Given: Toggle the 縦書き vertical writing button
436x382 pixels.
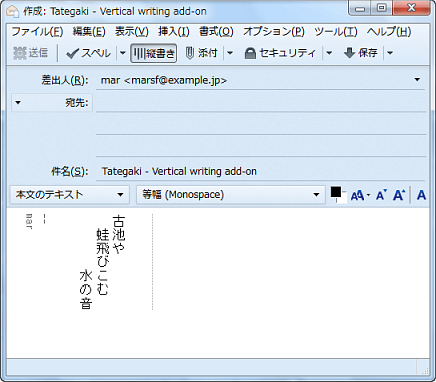Looking at the screenshot, I should [x=154, y=53].
